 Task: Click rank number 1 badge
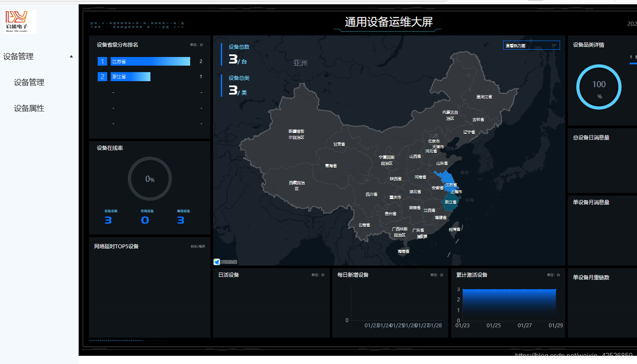pos(102,61)
